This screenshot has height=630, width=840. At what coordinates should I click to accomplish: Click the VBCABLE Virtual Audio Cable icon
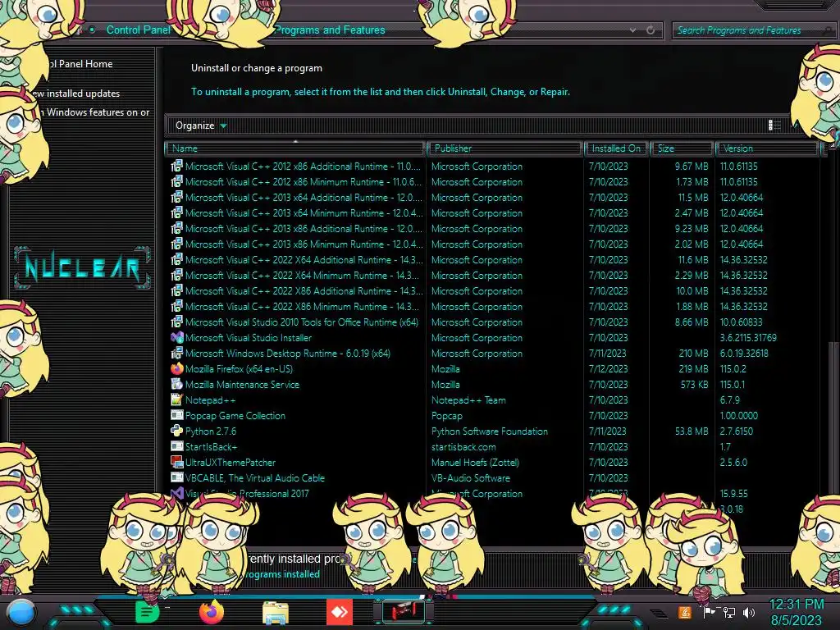point(177,477)
